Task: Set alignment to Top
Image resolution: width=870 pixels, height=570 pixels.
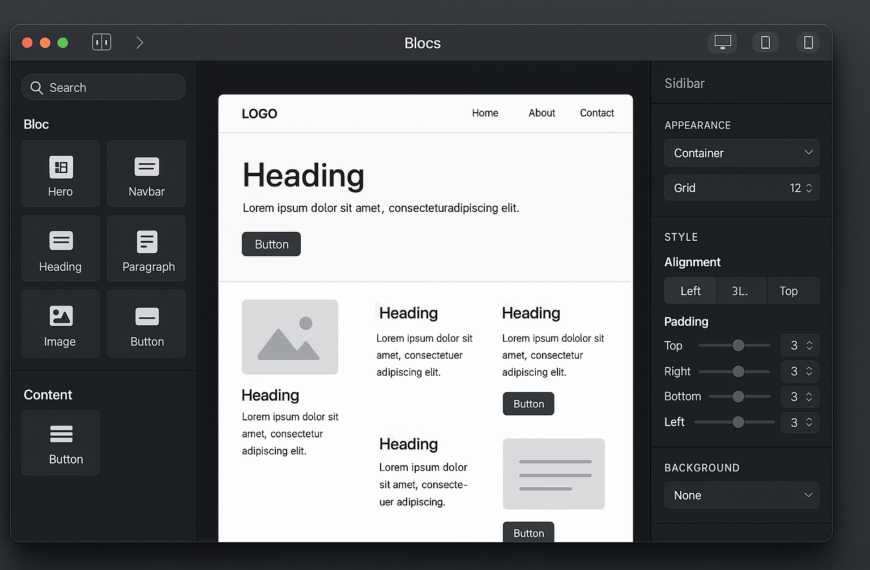Action: click(789, 291)
